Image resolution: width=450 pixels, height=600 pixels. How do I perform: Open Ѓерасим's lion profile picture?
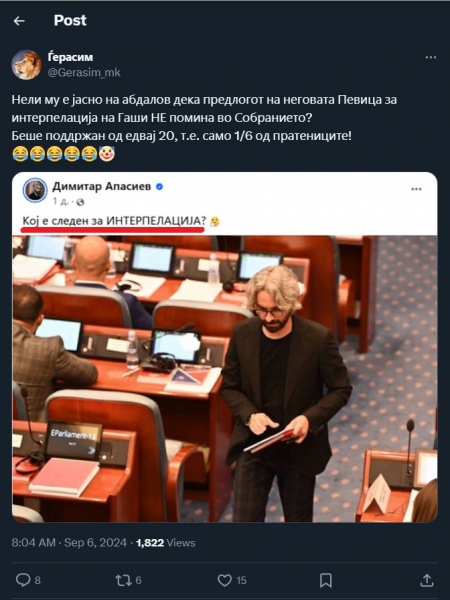[x=26, y=64]
